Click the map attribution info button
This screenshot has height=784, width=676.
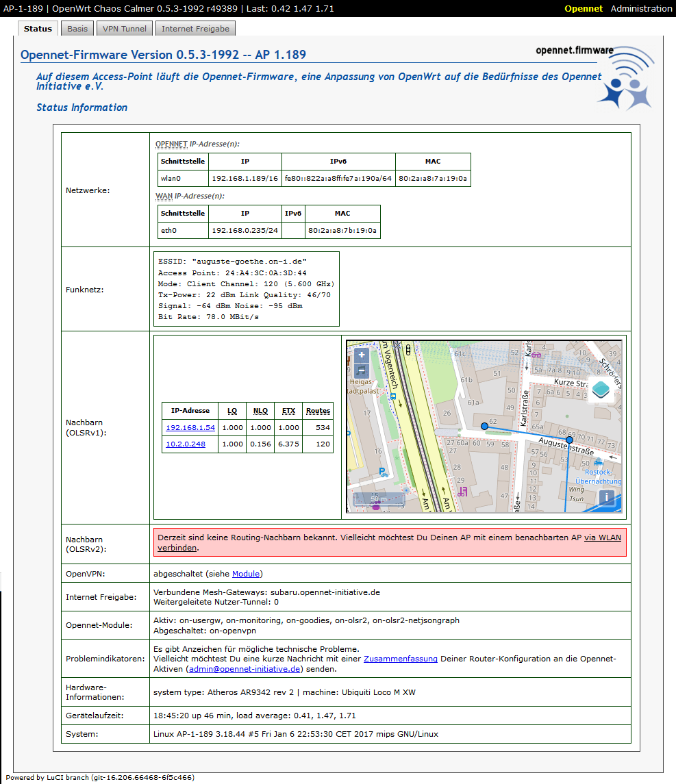[608, 498]
